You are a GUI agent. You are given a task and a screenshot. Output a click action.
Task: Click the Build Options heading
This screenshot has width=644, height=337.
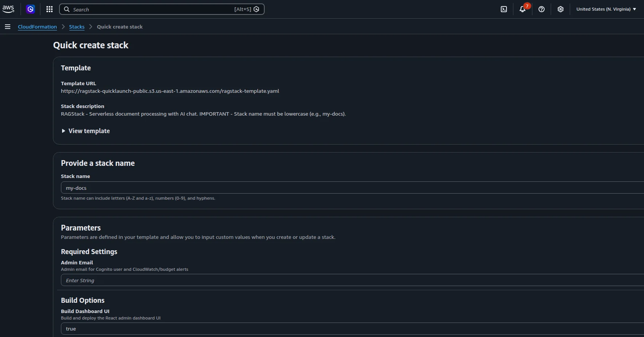(83, 300)
